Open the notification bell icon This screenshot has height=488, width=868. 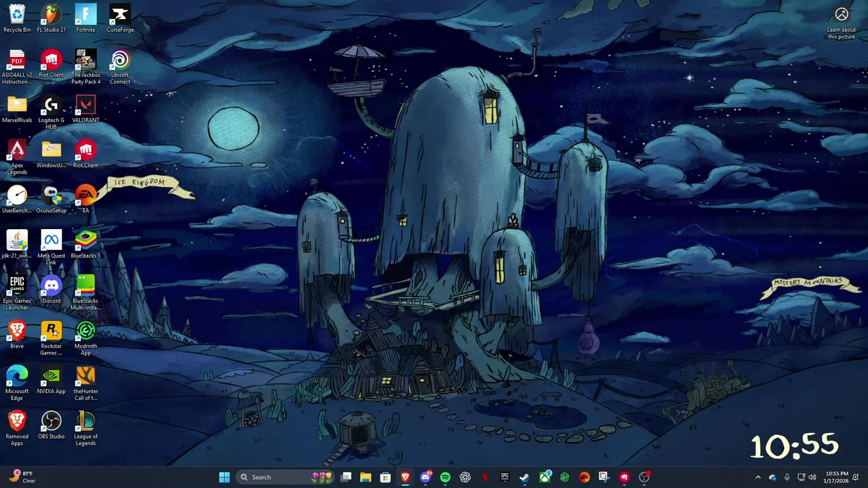click(856, 477)
